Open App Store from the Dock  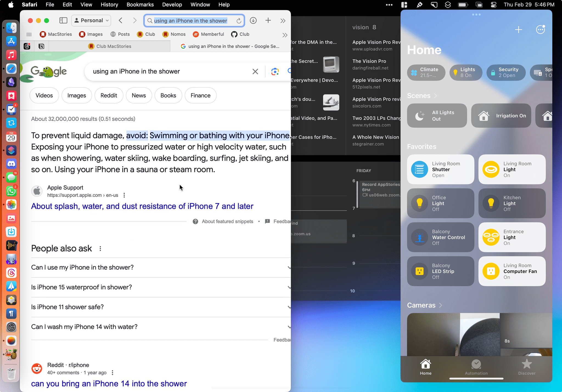[x=11, y=41]
